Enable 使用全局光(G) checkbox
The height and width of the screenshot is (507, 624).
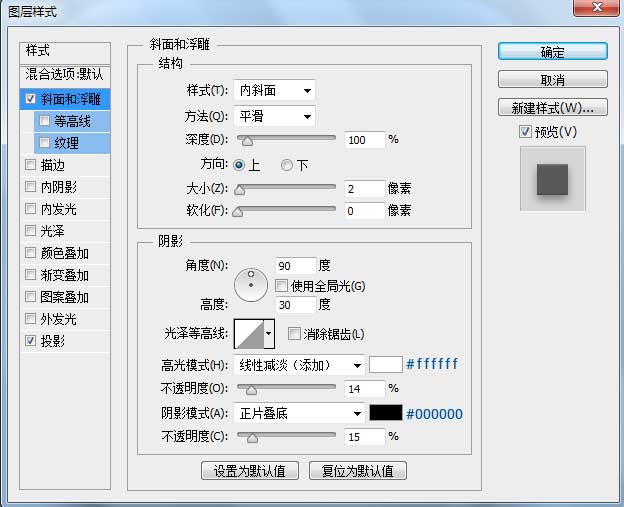281,285
